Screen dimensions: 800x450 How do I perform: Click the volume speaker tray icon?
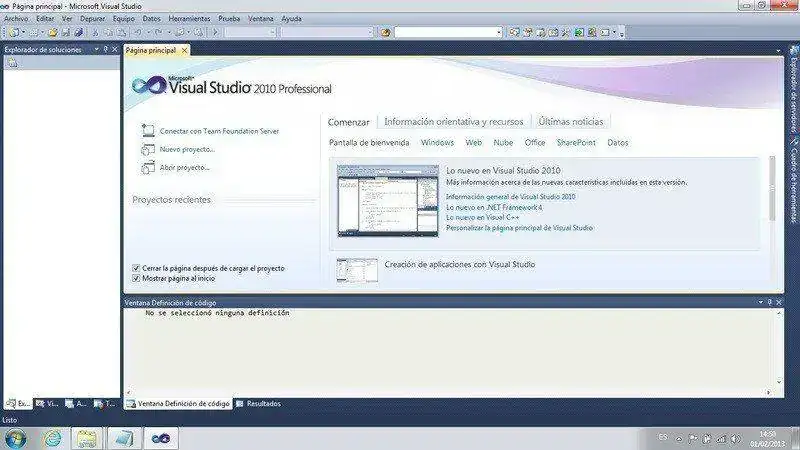click(735, 438)
